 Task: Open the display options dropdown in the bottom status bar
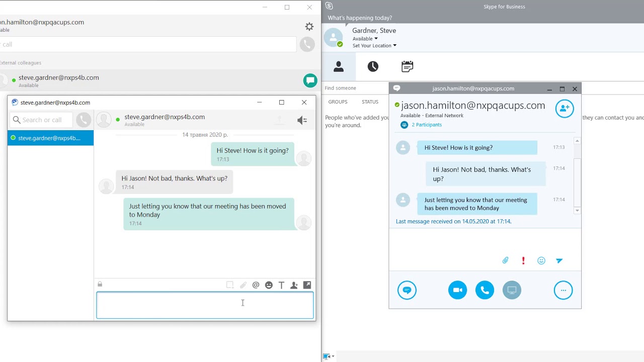[329, 356]
